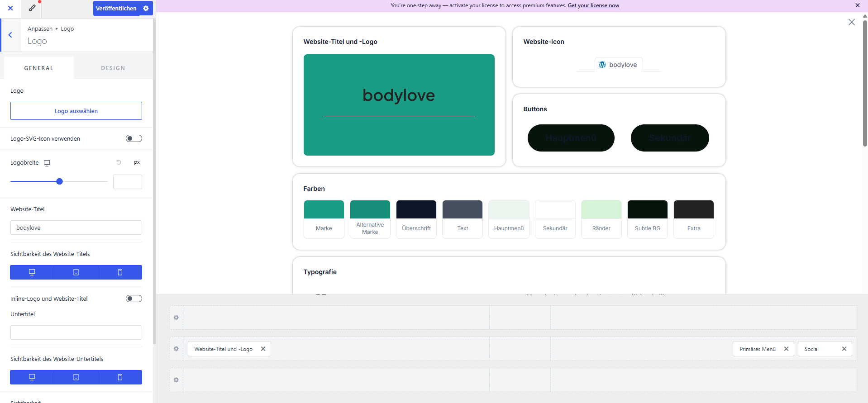Click the bodylove logo preview

(399, 105)
